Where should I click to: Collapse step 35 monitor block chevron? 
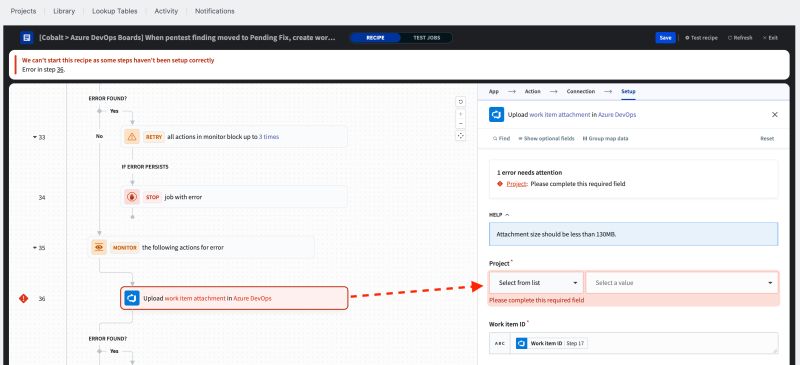pyautogui.click(x=35, y=248)
